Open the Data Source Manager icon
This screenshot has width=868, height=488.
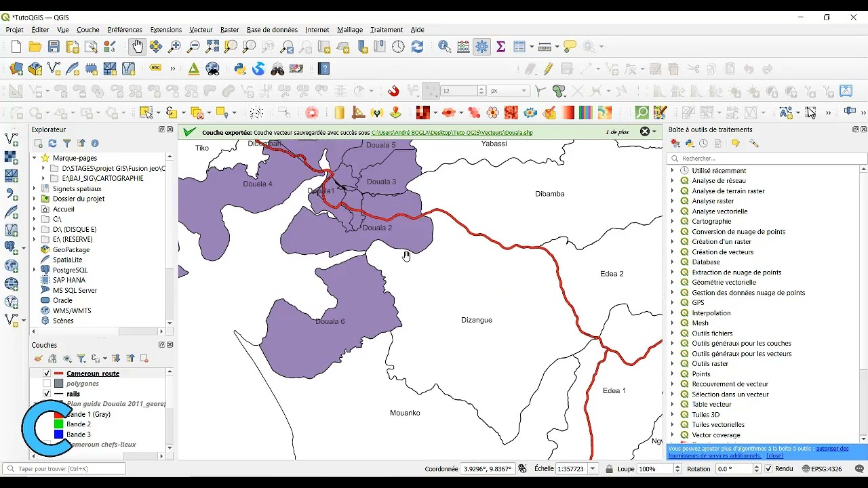coord(16,68)
